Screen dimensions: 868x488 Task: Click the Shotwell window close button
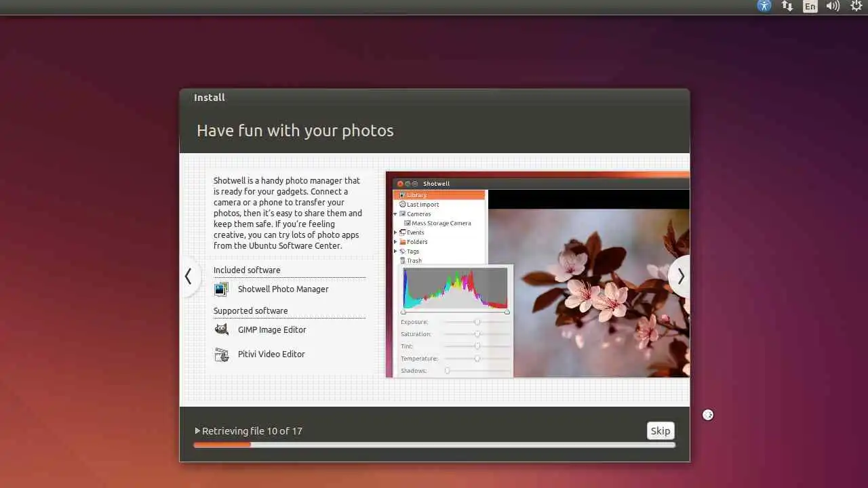(400, 184)
